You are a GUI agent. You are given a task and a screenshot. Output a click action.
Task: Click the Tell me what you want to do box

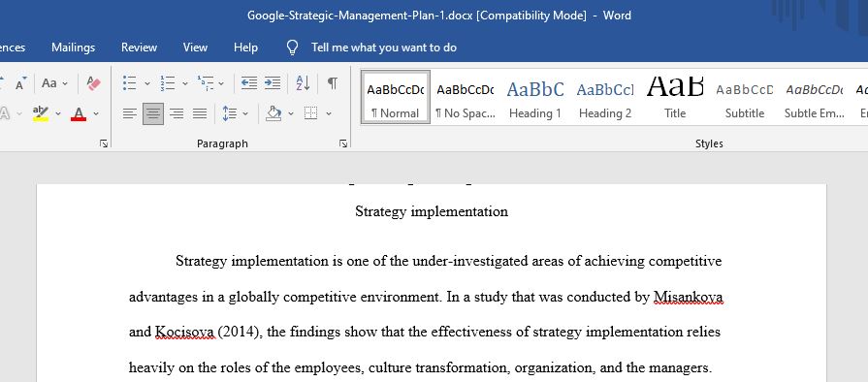coord(384,48)
